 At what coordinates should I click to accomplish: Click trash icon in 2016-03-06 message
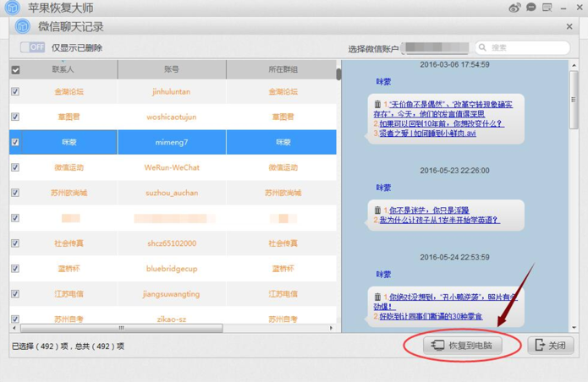377,104
